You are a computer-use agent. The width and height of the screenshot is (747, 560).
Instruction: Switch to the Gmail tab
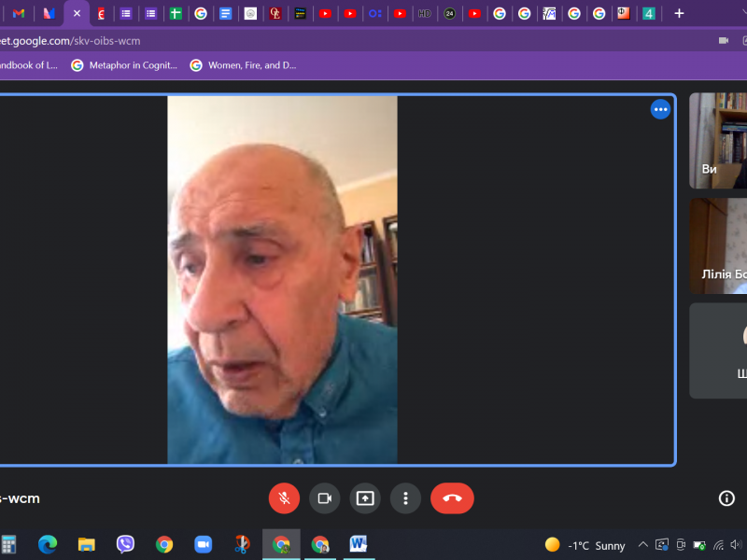pos(19,13)
